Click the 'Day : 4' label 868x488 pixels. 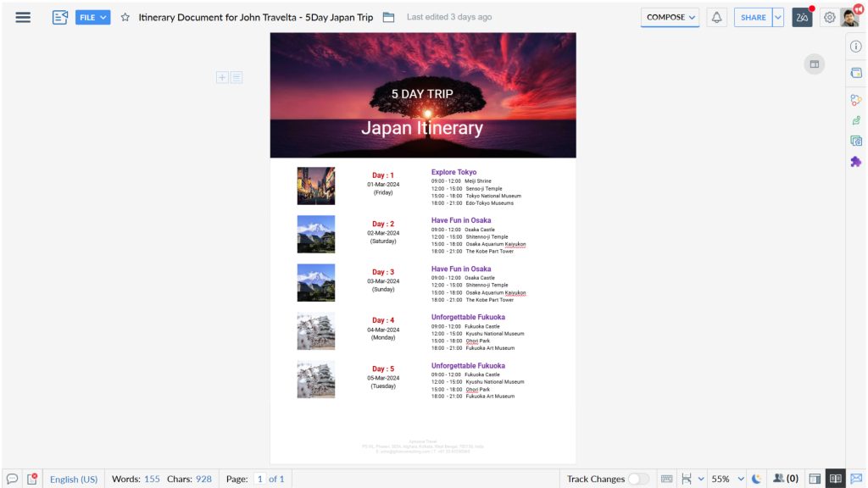pos(383,320)
